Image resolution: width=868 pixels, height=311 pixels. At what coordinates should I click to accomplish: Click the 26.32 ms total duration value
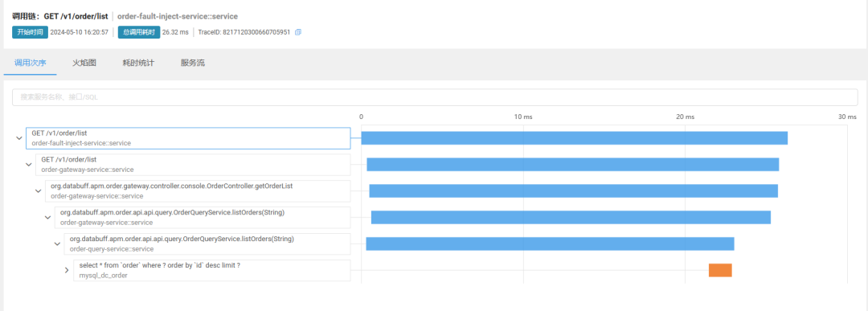pos(175,32)
